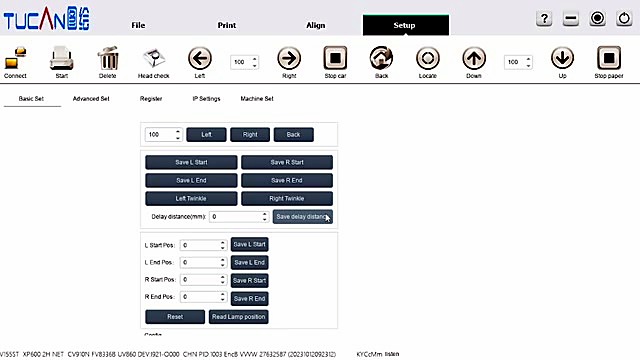Increase the Delay distance value with spinner arrows
640x360 pixels.
(x=264, y=214)
